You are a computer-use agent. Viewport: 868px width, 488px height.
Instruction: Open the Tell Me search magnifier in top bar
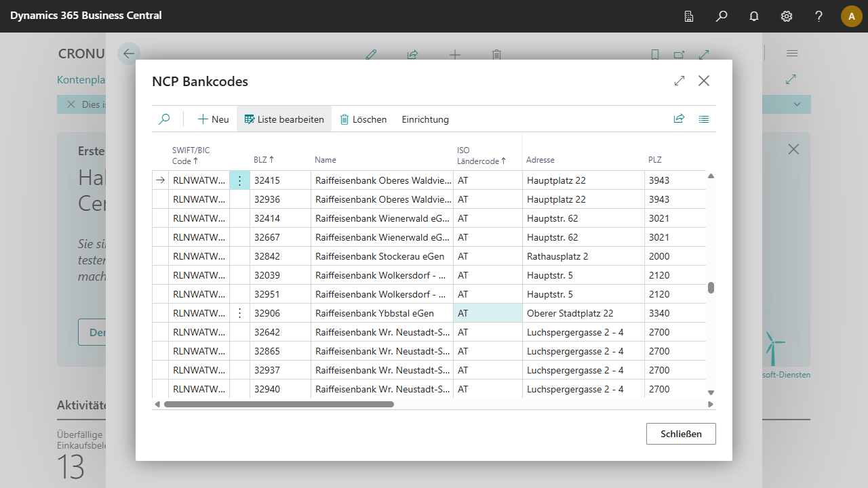722,16
